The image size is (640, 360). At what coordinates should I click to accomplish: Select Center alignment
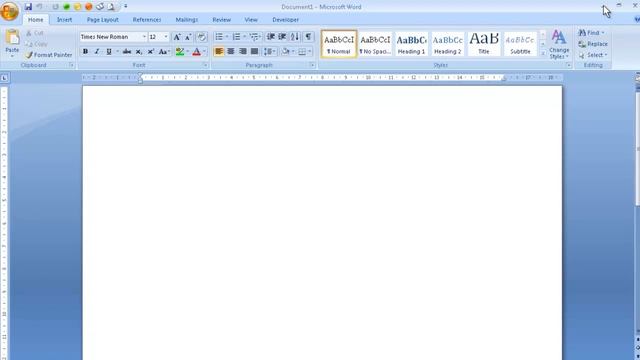[x=231, y=51]
